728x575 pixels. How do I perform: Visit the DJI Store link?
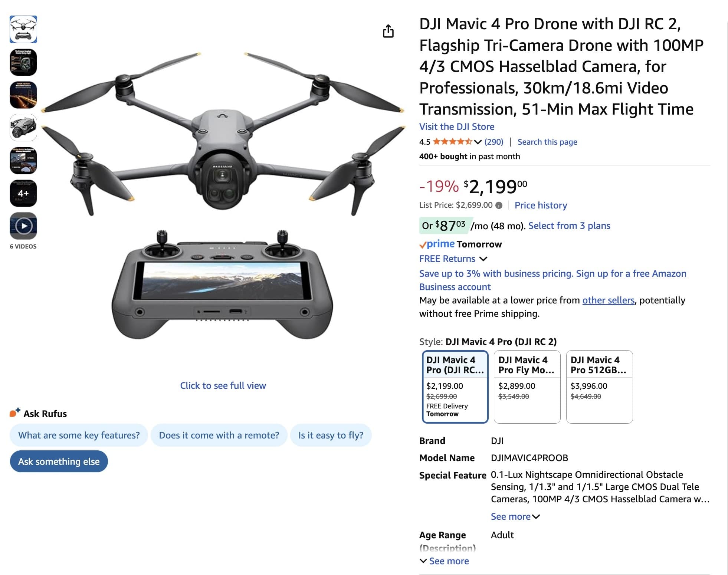click(457, 126)
